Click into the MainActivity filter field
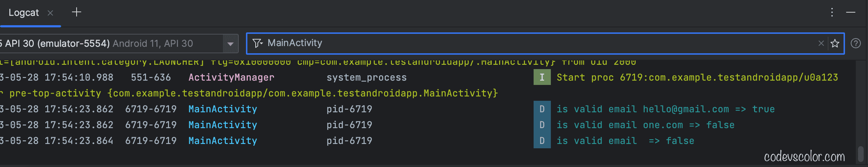The height and width of the screenshot is (167, 868). (x=503, y=43)
